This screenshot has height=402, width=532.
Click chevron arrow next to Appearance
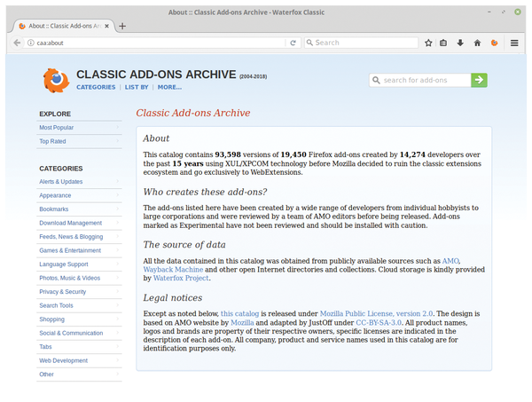pos(118,195)
